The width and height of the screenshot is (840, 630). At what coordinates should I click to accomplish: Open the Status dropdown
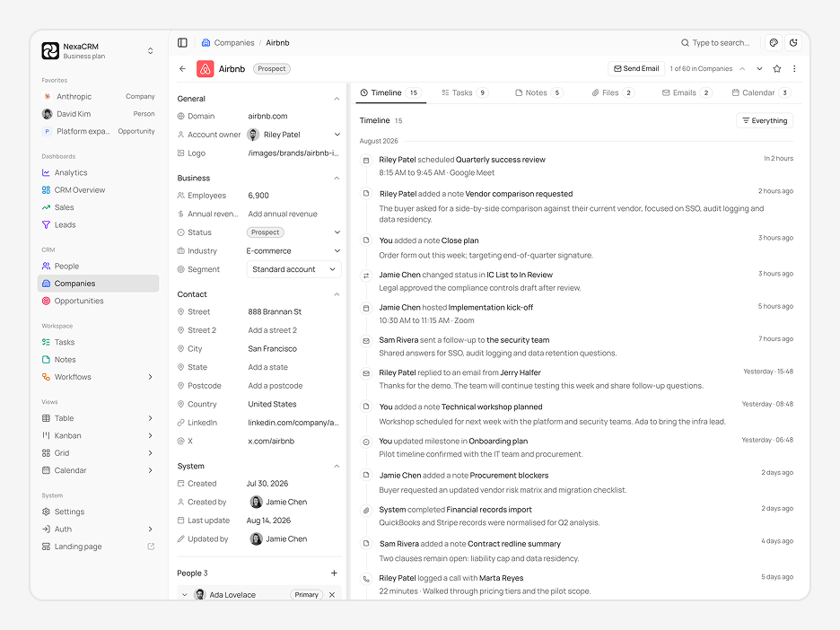tap(293, 232)
